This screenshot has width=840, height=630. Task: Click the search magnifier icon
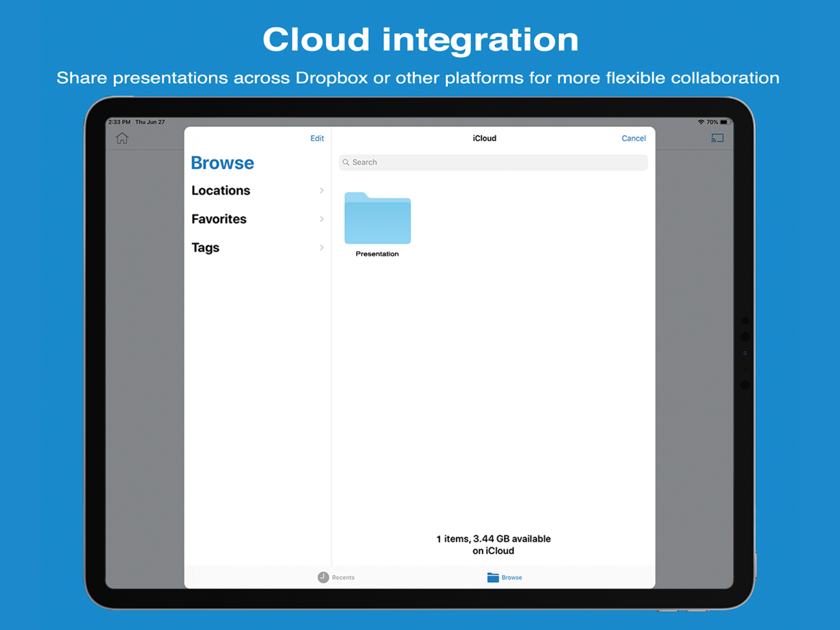pyautogui.click(x=346, y=162)
